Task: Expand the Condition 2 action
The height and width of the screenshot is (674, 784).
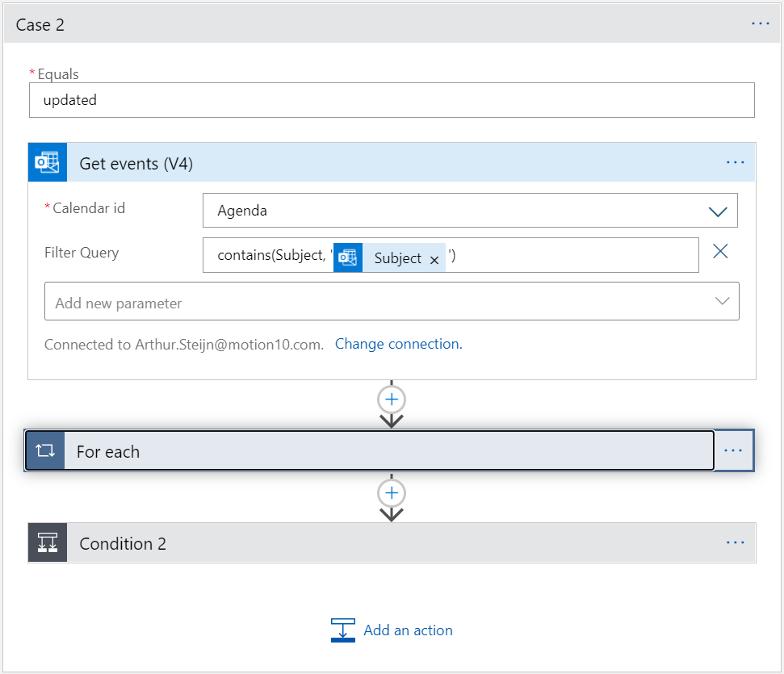Action: click(x=388, y=543)
